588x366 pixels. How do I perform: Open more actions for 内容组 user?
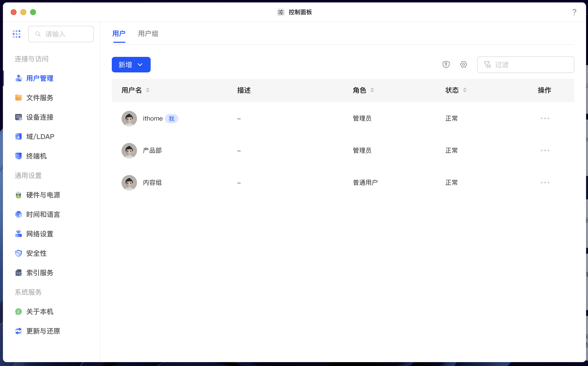tap(545, 183)
